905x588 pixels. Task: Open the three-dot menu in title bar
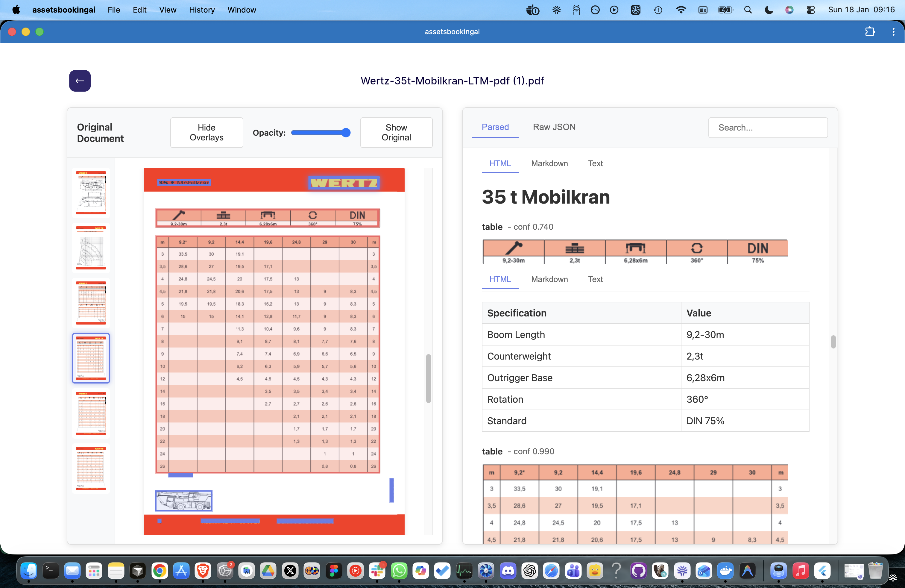pyautogui.click(x=893, y=31)
